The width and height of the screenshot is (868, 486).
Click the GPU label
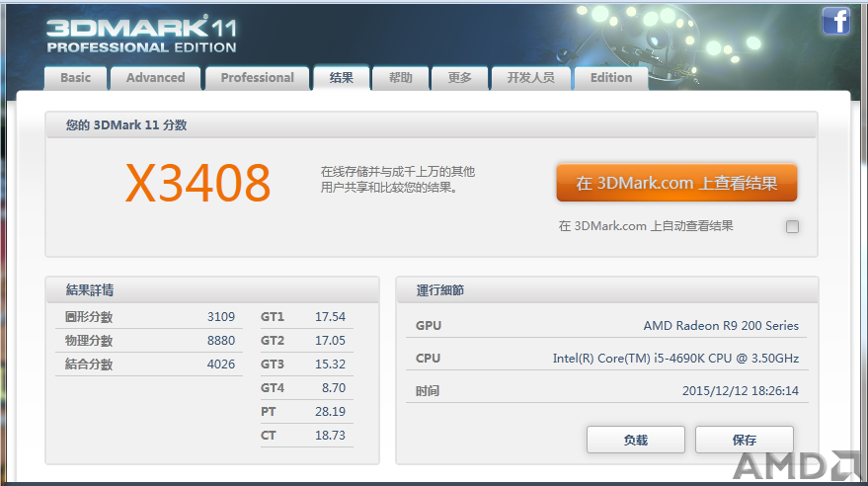429,325
